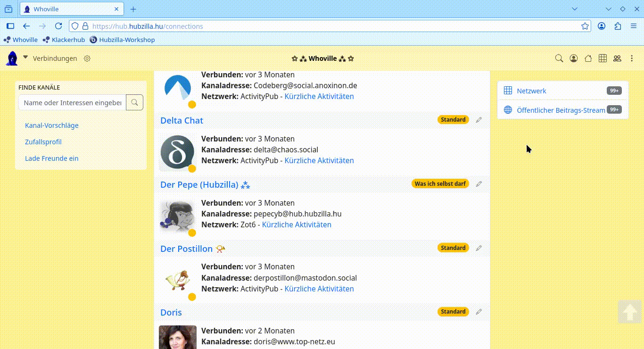This screenshot has height=349, width=644.
Task: Open the profile icon in navbar
Action: tap(574, 58)
